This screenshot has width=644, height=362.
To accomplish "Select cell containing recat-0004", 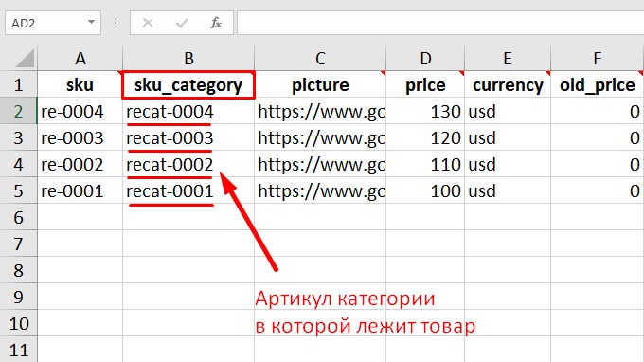I will pos(188,112).
